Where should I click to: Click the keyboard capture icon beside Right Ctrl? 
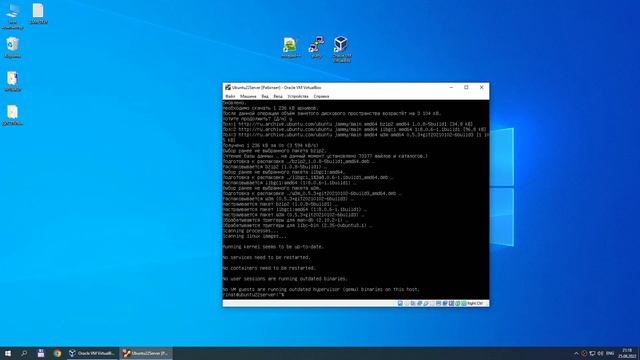tap(464, 303)
